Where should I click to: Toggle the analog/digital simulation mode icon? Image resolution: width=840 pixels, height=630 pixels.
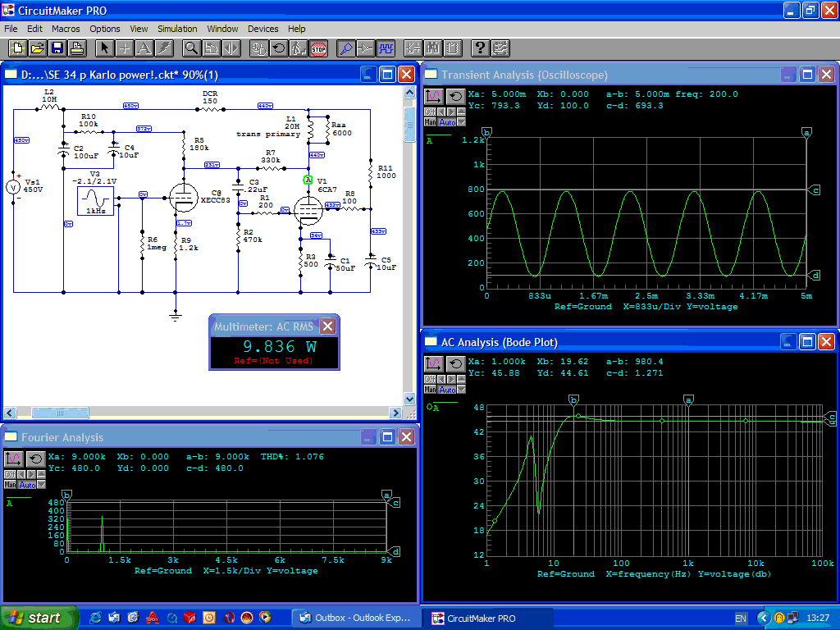[258, 48]
